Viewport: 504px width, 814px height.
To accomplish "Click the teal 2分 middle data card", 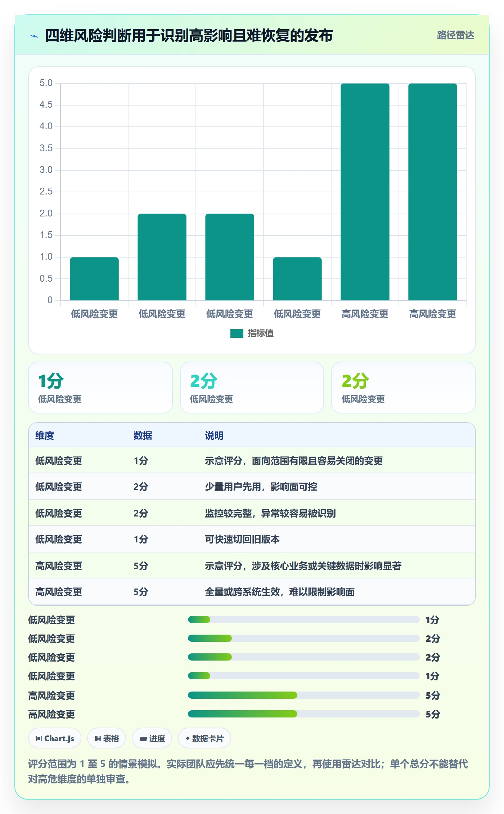I will pos(252,388).
